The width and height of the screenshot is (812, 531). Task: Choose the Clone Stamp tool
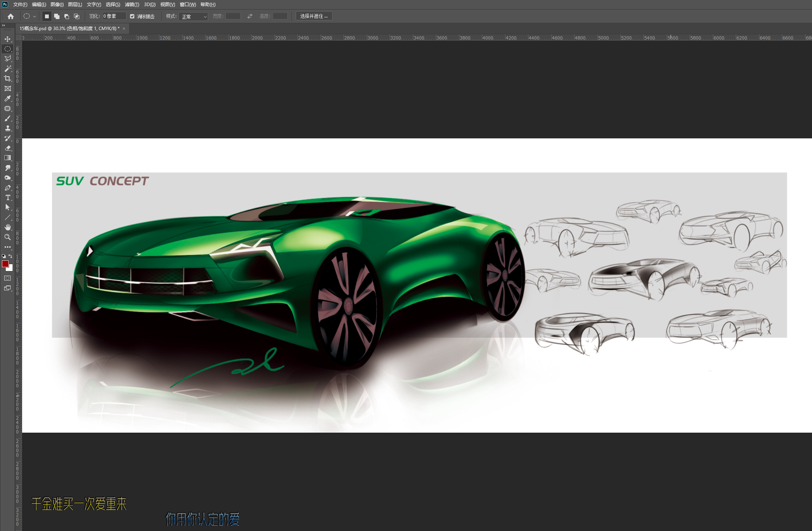tap(8, 128)
